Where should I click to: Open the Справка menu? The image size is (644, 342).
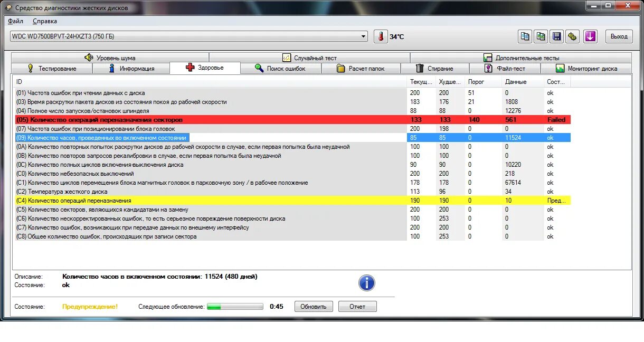coord(45,21)
